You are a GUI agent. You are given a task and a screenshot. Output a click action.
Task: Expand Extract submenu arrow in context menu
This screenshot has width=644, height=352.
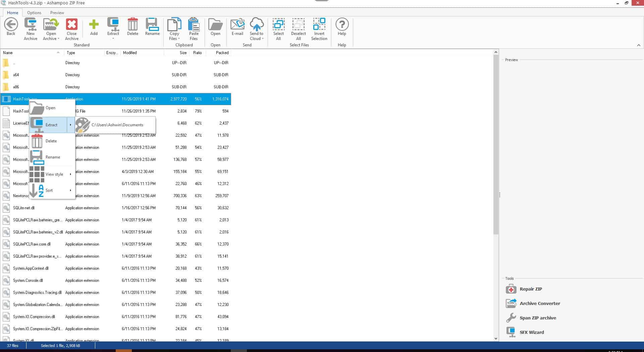coord(70,125)
